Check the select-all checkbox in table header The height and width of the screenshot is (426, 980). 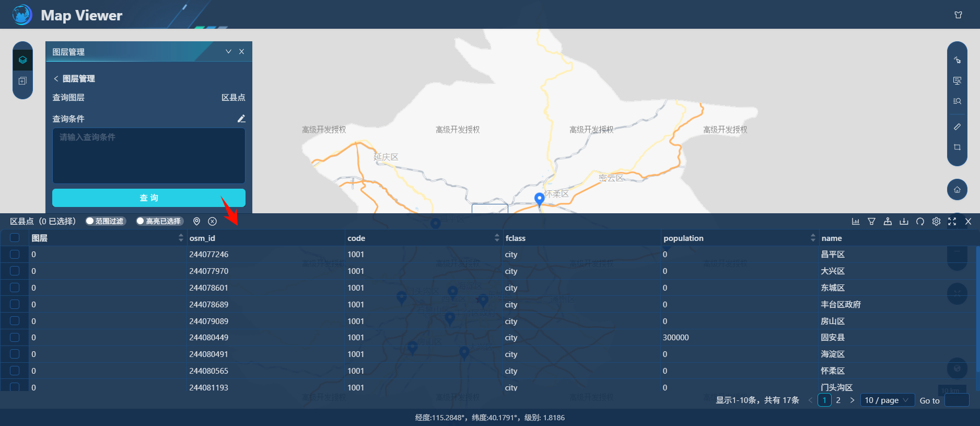[15, 238]
